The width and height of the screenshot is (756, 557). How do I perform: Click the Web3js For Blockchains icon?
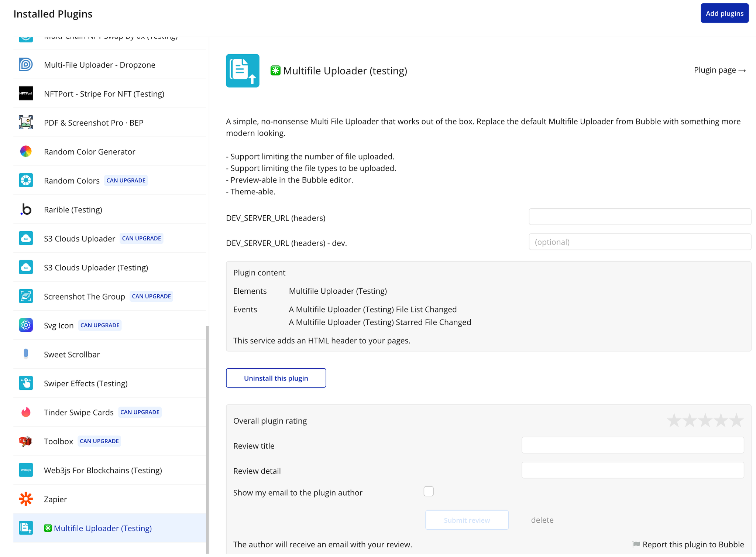point(26,470)
